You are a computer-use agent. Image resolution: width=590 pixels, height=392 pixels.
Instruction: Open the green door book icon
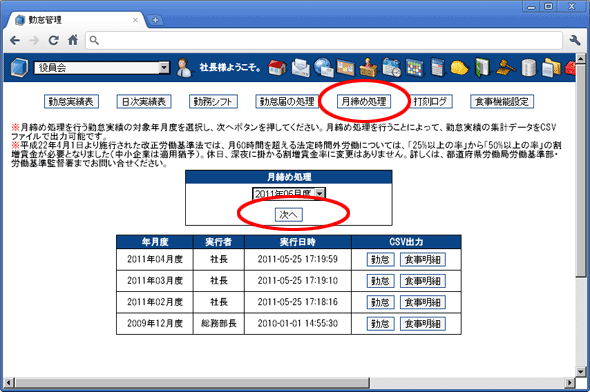[482, 68]
